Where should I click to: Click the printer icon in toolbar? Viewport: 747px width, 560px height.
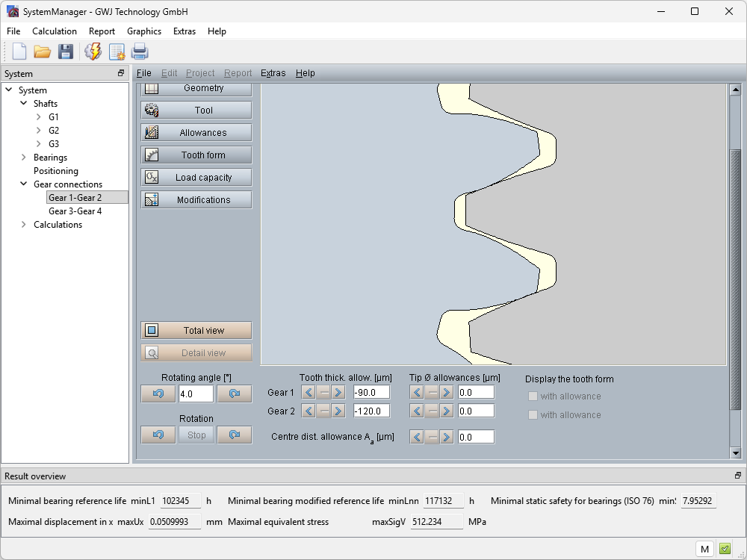pyautogui.click(x=140, y=52)
